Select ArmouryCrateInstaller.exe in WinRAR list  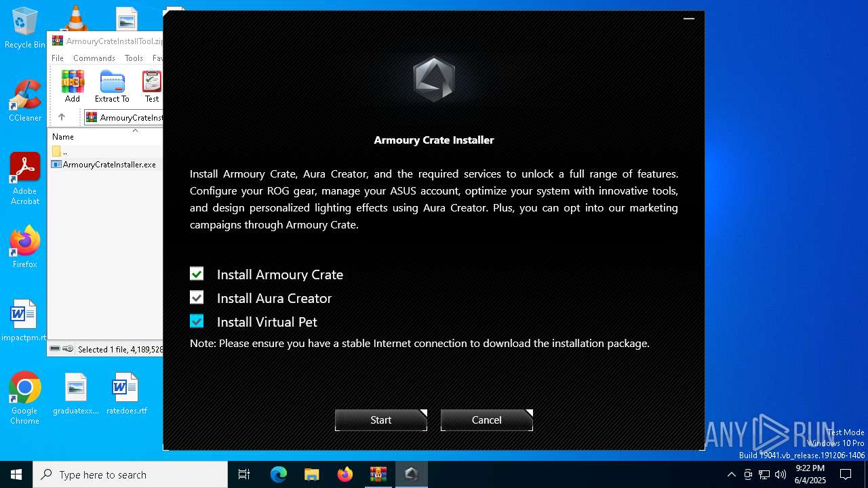click(x=104, y=165)
